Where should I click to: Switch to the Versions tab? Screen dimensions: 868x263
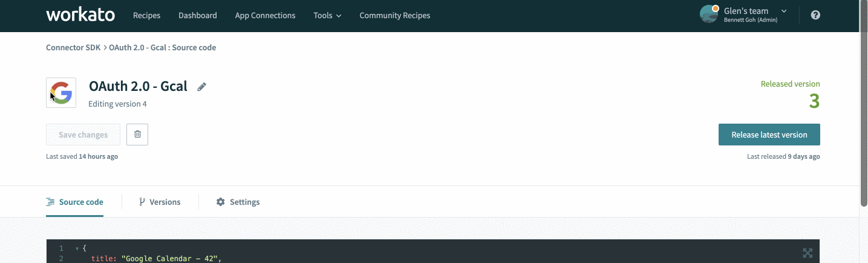coord(160,202)
